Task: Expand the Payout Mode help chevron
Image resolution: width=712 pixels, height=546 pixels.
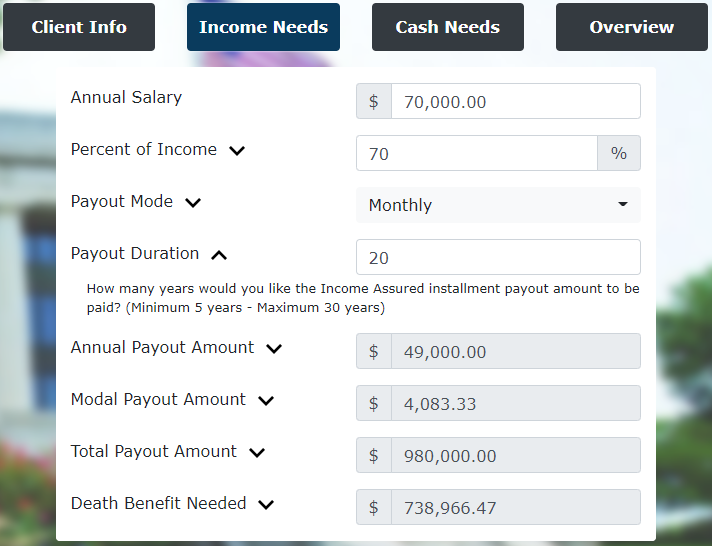Action: tap(193, 203)
